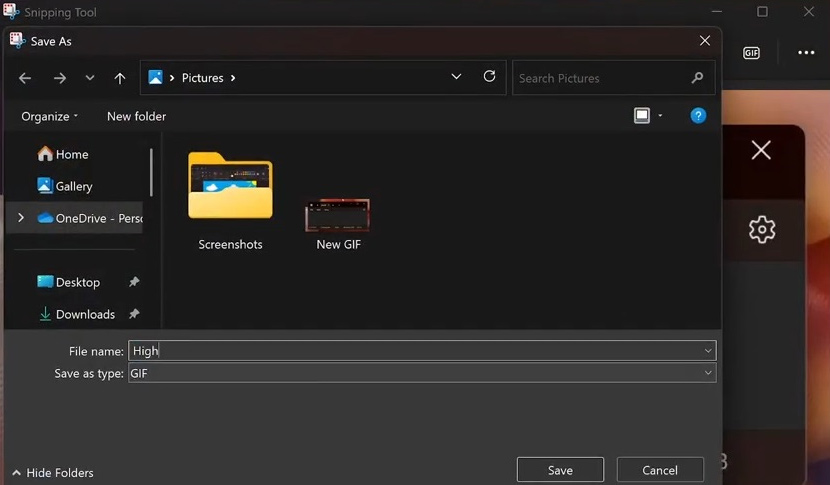Close the Save As dialog

[x=705, y=41]
